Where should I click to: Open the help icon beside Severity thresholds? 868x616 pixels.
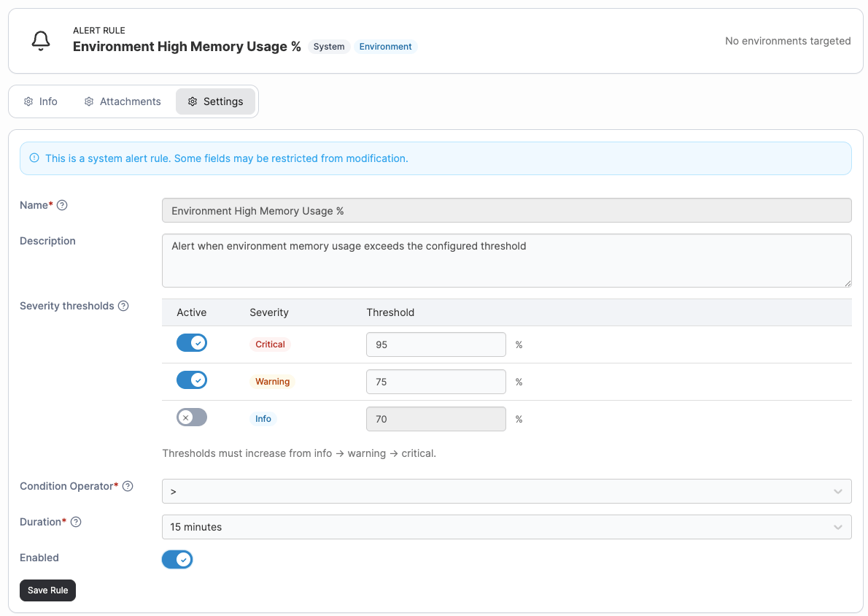coord(123,306)
